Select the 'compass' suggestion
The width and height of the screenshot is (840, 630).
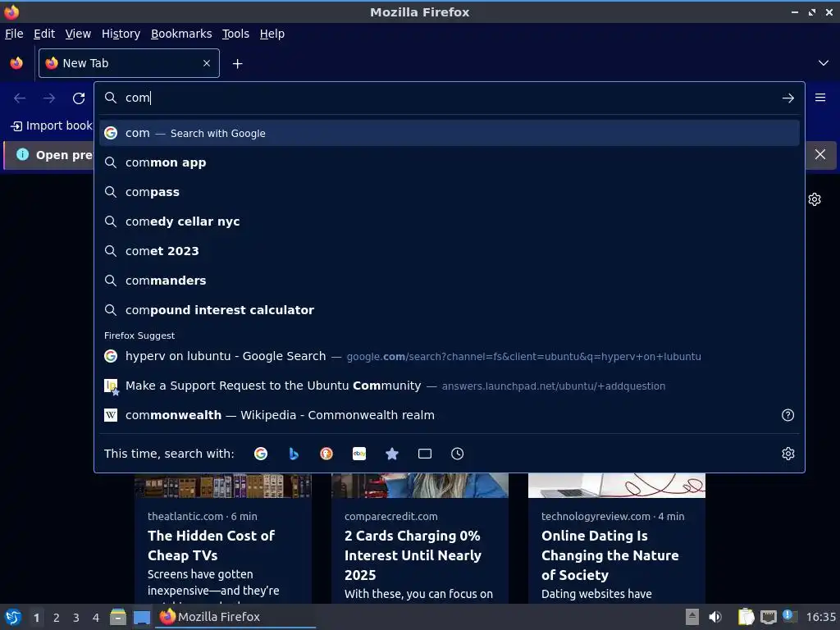click(x=450, y=192)
